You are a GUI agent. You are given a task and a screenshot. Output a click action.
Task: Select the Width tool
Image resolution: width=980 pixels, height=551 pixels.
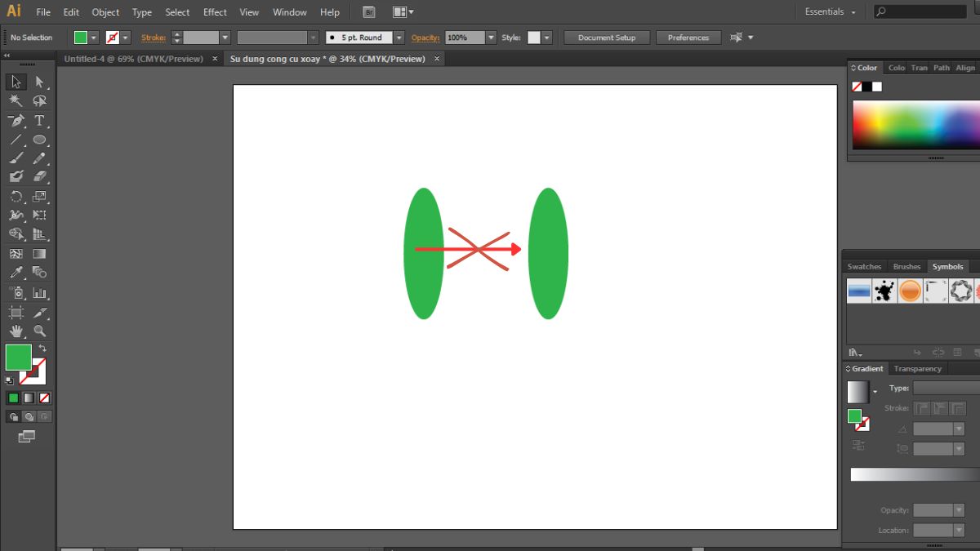click(x=16, y=215)
